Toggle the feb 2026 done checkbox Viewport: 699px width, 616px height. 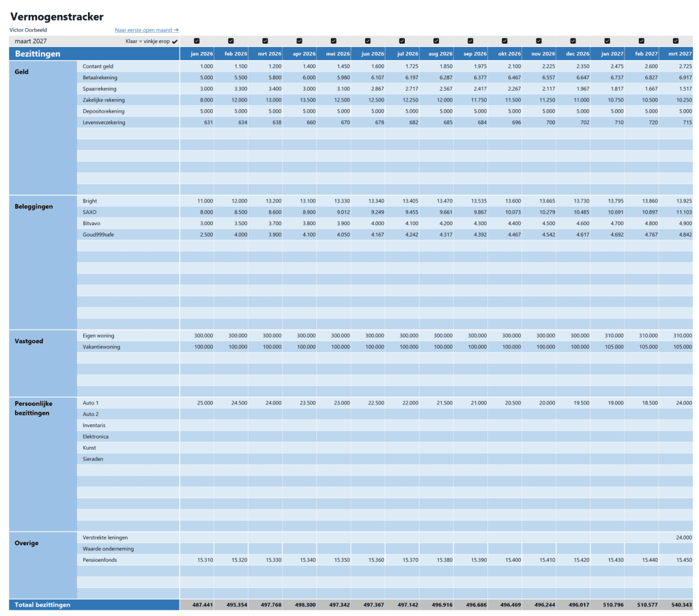pos(232,40)
